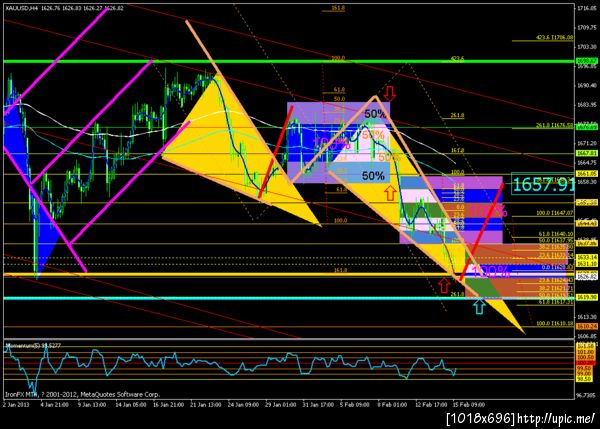Click the 1709.75 price axis value
Image resolution: width=600 pixels, height=429 pixels.
tap(587, 27)
